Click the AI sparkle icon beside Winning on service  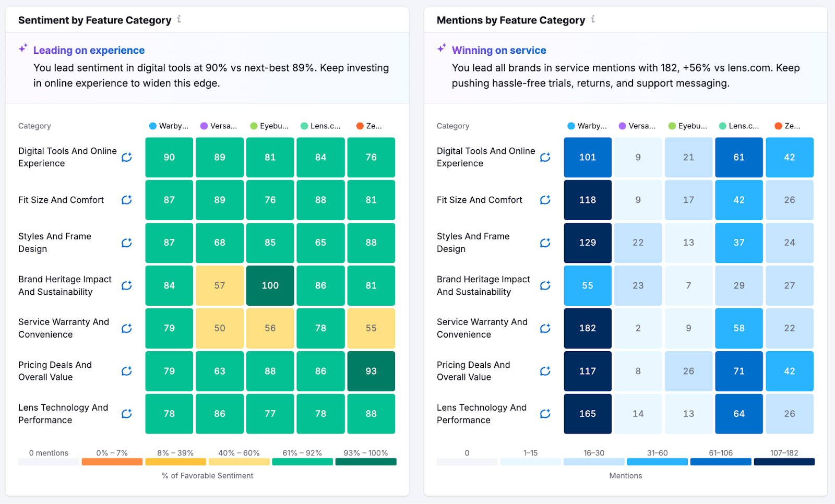[441, 47]
